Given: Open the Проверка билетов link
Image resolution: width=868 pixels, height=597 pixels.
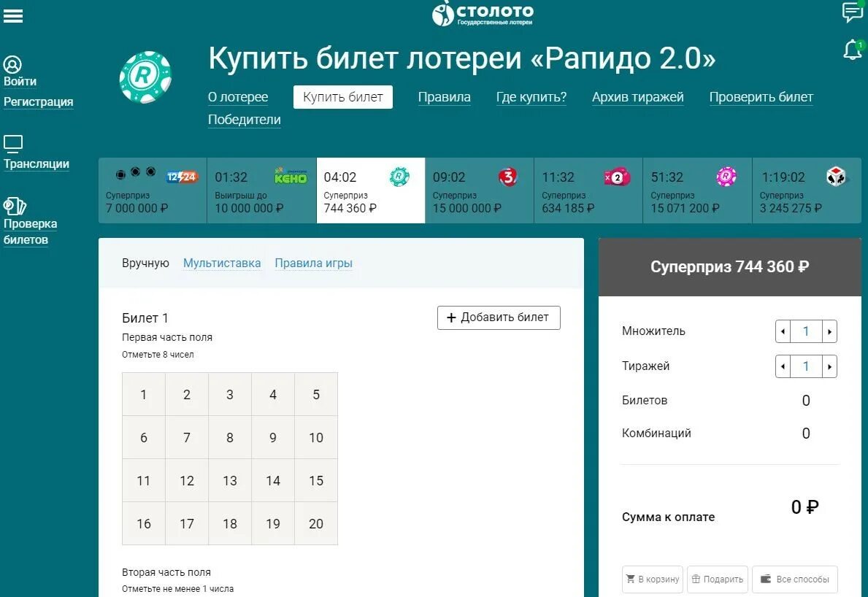Looking at the screenshot, I should tap(30, 232).
